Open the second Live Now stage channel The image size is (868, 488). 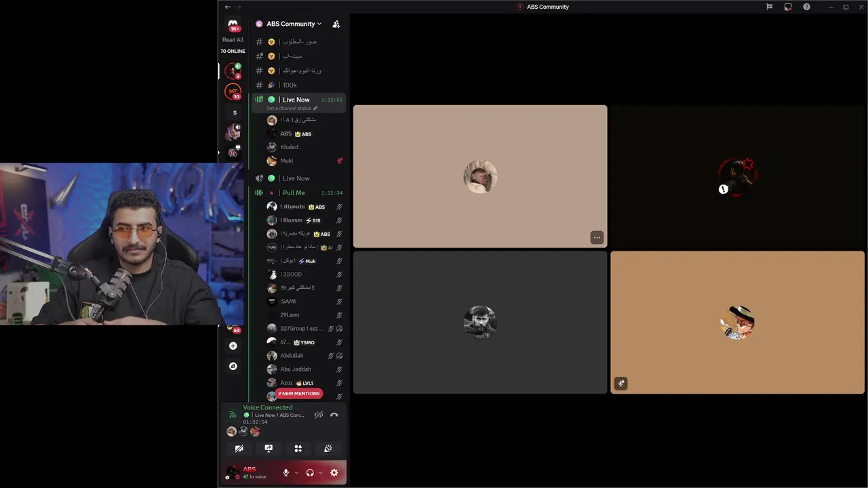point(298,178)
